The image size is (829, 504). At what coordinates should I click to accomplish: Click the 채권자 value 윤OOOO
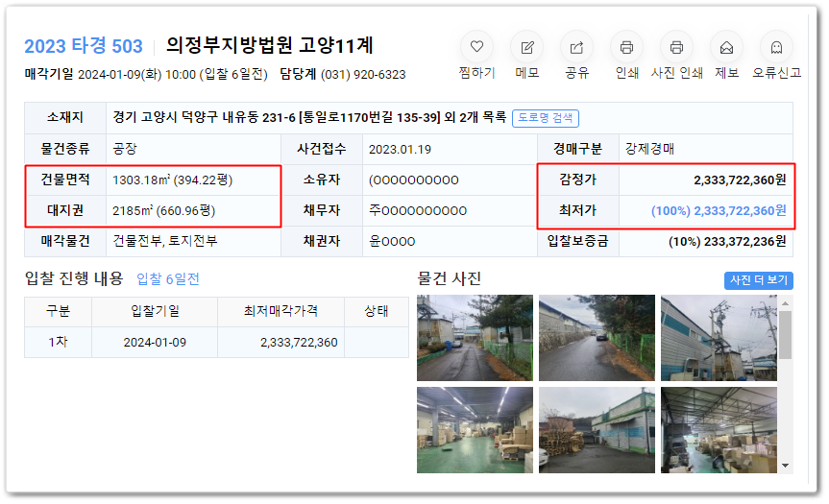click(x=392, y=241)
